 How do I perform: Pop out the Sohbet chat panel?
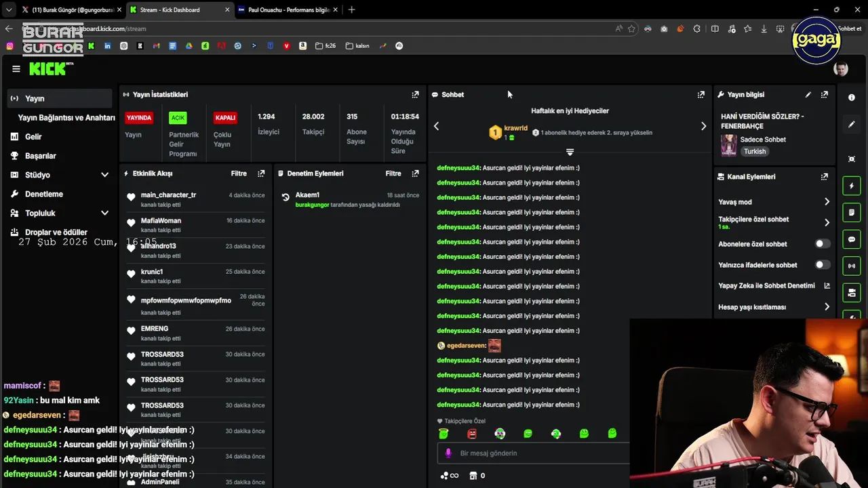pos(701,95)
